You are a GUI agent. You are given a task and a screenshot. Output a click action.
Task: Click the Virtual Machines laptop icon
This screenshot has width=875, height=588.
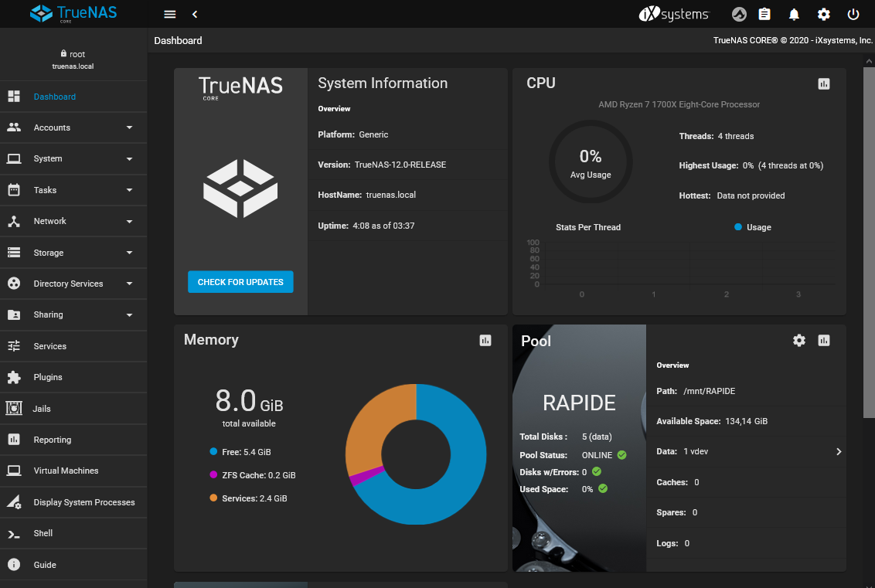coord(14,471)
